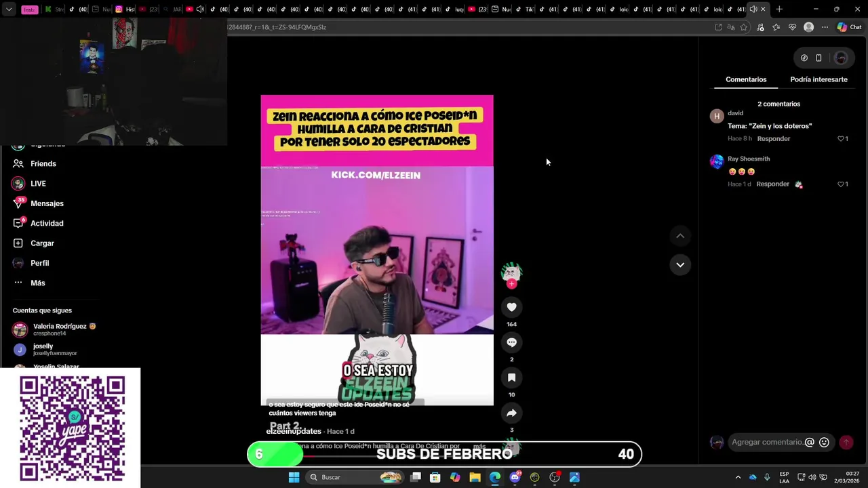868x488 pixels.
Task: Open the Edge browser profile icon
Action: [x=808, y=27]
